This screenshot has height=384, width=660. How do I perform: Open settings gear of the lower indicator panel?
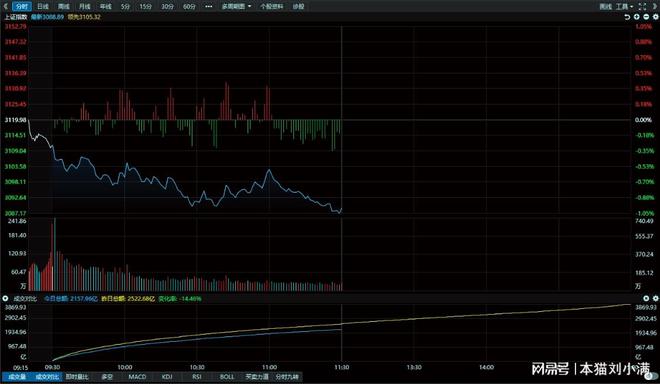(655, 299)
